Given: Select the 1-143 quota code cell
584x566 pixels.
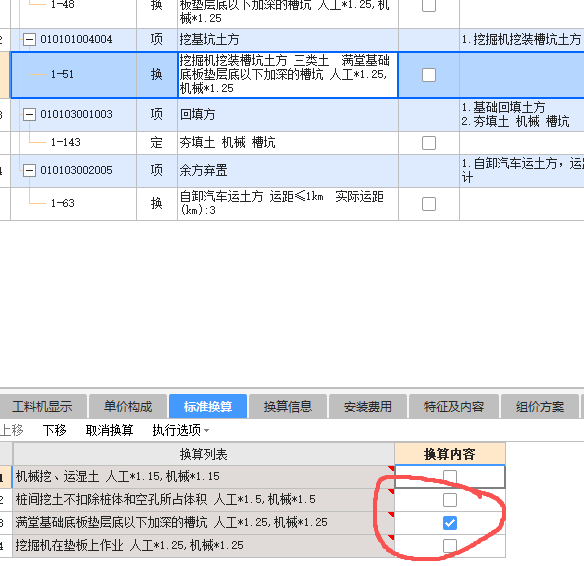Looking at the screenshot, I should [74, 143].
